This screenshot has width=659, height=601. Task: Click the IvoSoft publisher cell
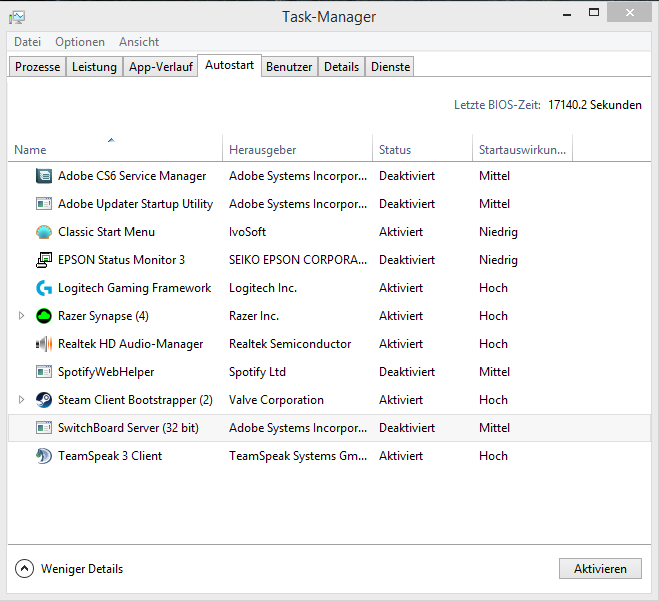tap(248, 232)
